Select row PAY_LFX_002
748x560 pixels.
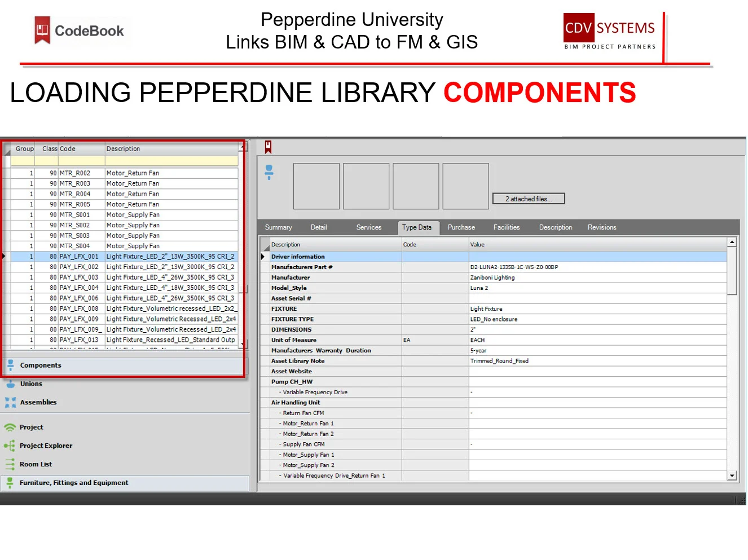click(x=124, y=267)
